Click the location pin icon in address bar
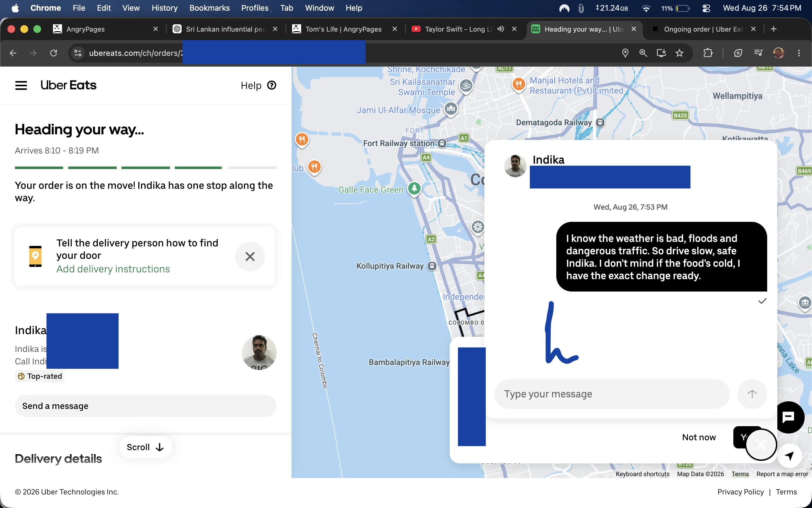Screen dimensions: 812x508 click(x=625, y=53)
